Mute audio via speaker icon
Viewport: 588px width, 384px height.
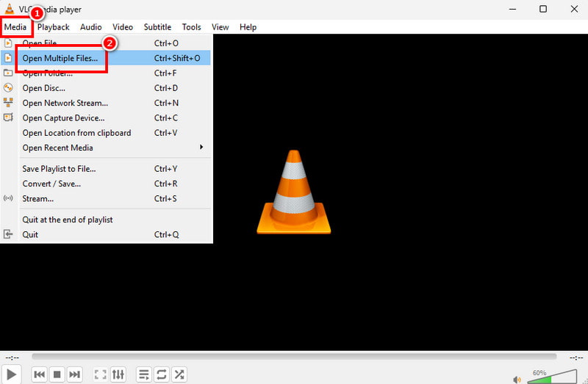pyautogui.click(x=517, y=380)
